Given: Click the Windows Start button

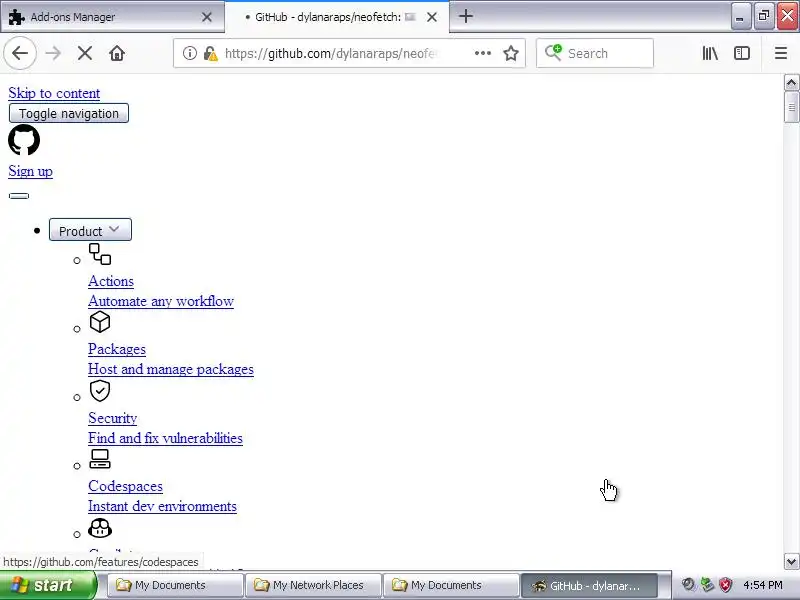Looking at the screenshot, I should click(x=48, y=585).
